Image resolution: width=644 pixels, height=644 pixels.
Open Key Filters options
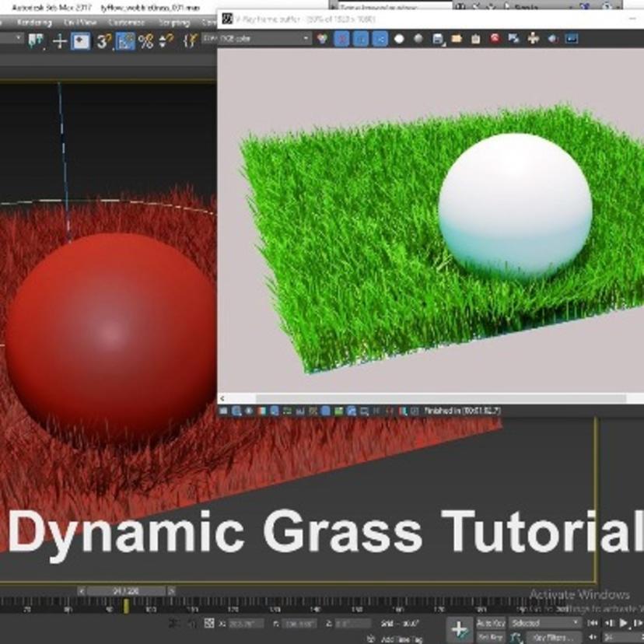(553, 638)
